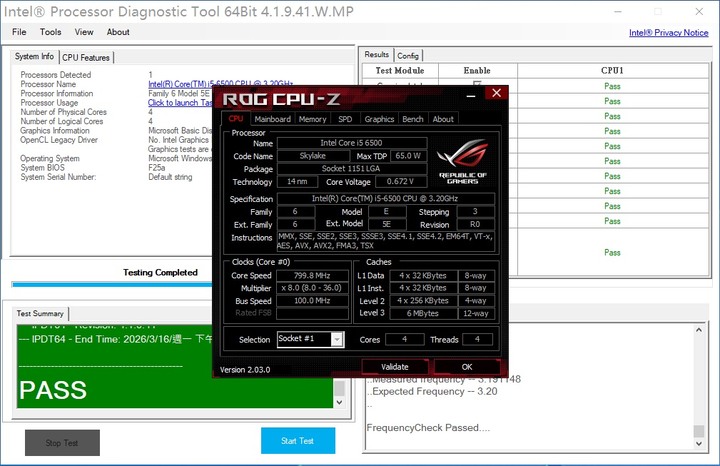This screenshot has width=720, height=466.
Task: Expand the Socket #1 selection dropdown
Action: [337, 339]
